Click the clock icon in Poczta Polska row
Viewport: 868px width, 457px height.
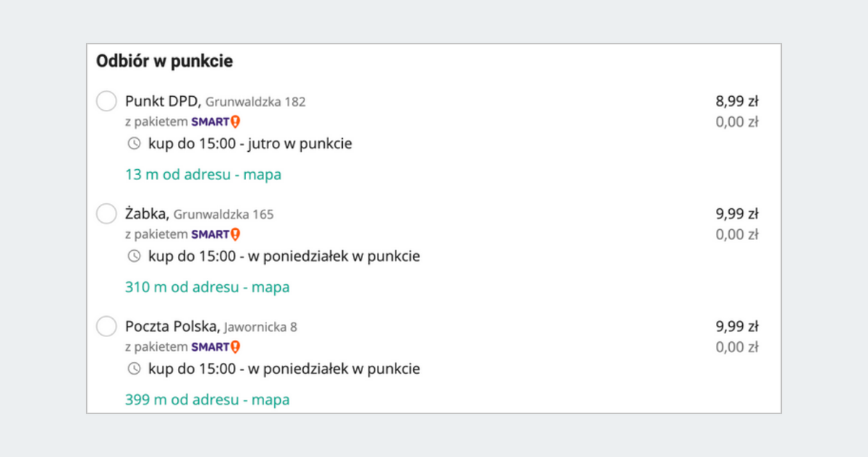tap(134, 370)
